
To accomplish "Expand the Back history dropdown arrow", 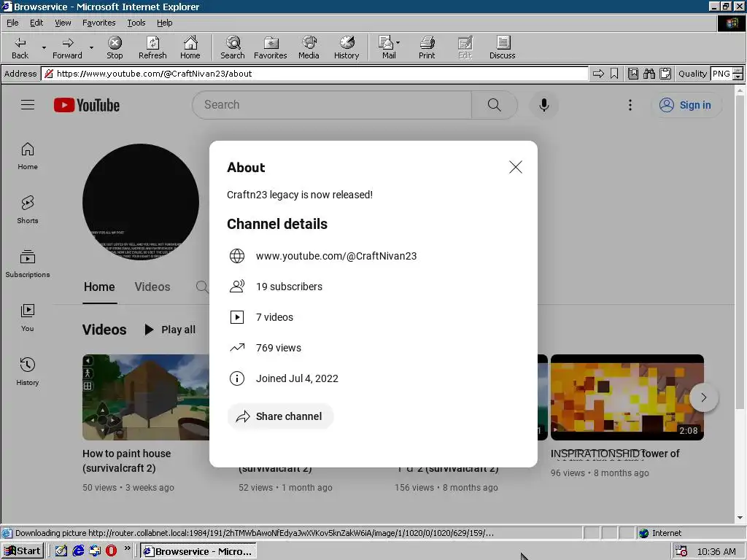I will pos(44,47).
